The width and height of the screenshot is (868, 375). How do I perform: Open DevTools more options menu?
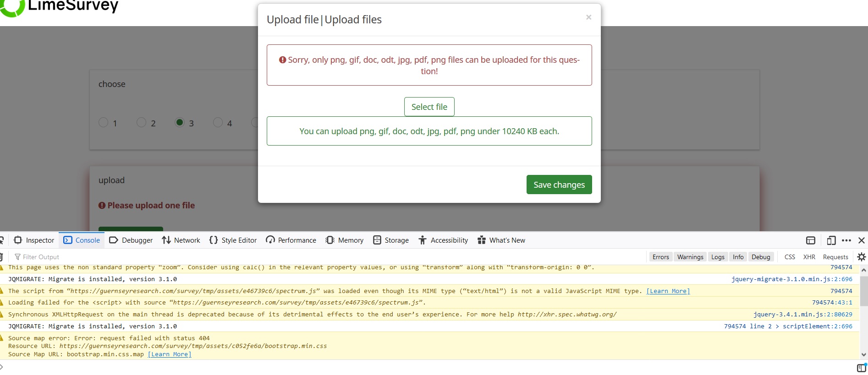846,240
